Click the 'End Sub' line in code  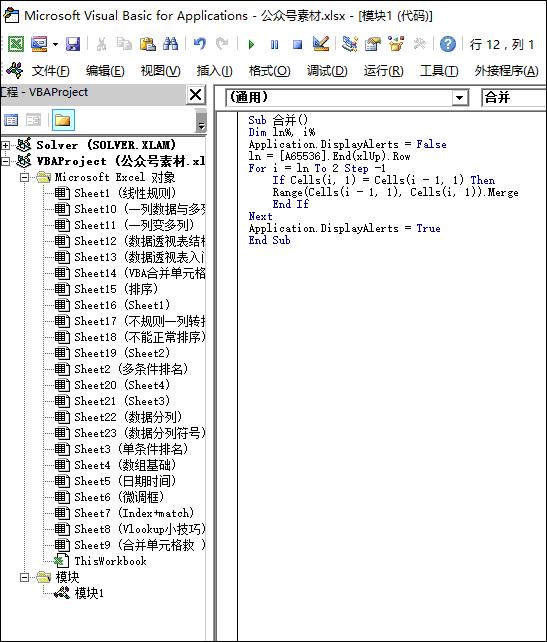click(269, 240)
